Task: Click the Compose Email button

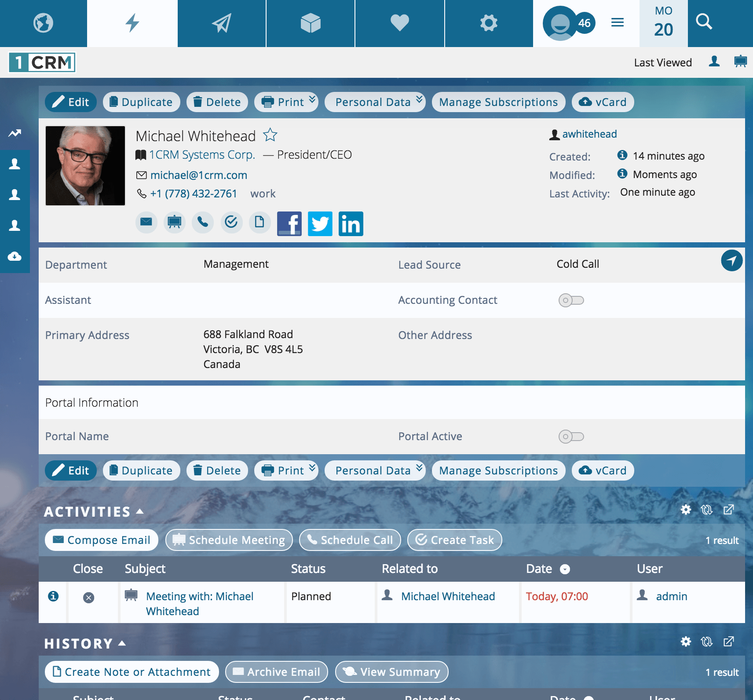Action: tap(102, 540)
